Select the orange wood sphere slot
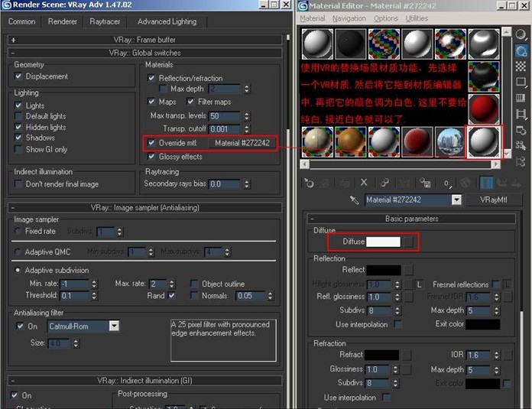The image size is (532, 409). 351,142
